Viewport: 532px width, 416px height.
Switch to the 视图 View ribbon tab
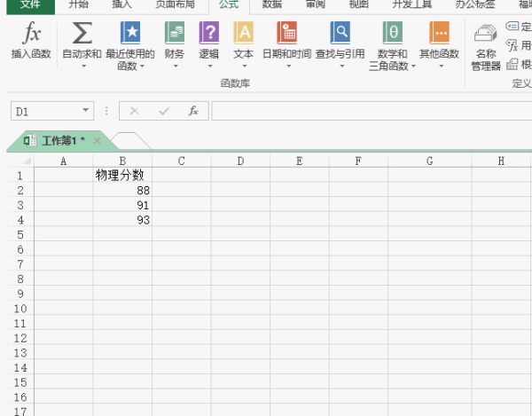coord(358,4)
